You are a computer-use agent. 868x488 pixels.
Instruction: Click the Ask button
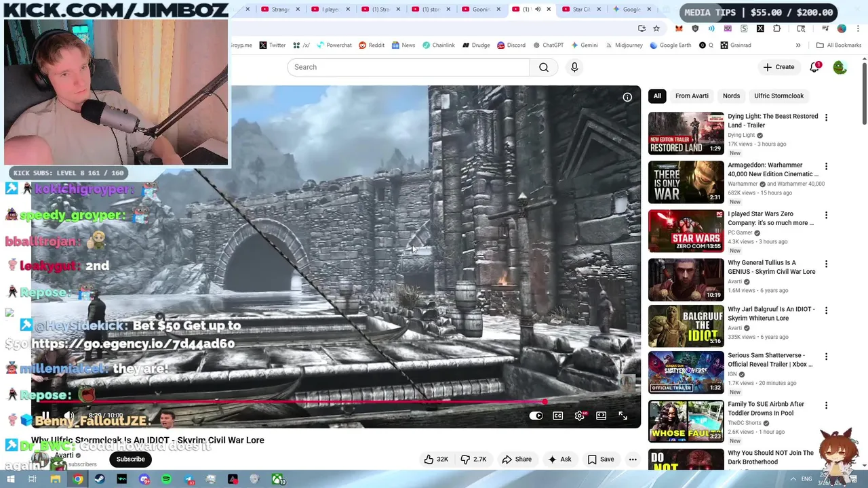559,459
